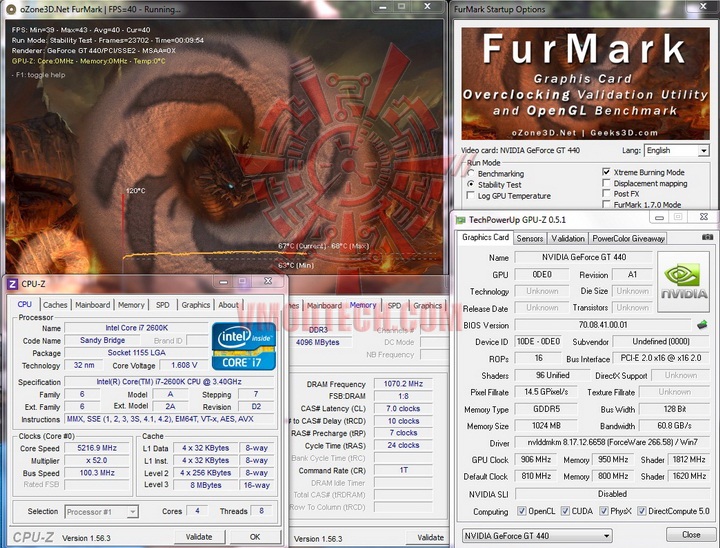
Task: Click Validate in the rear CPU-Z window
Action: tap(430, 537)
